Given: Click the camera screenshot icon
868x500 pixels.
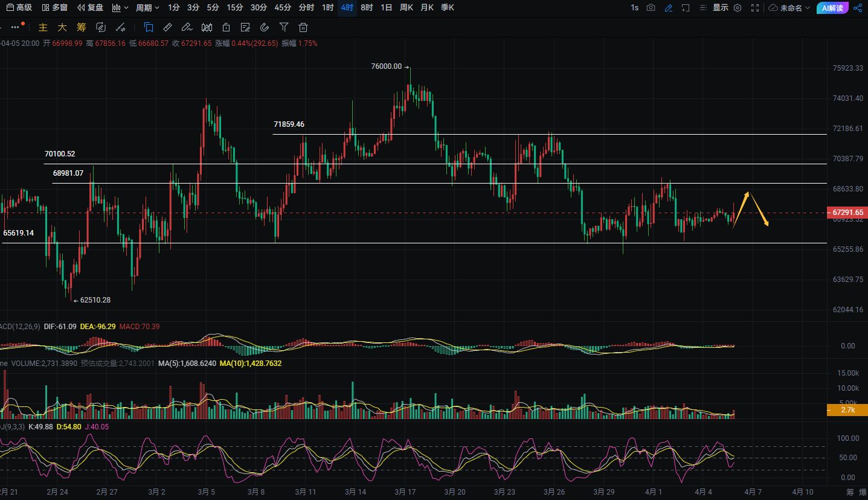Looking at the screenshot, I should tap(651, 8).
